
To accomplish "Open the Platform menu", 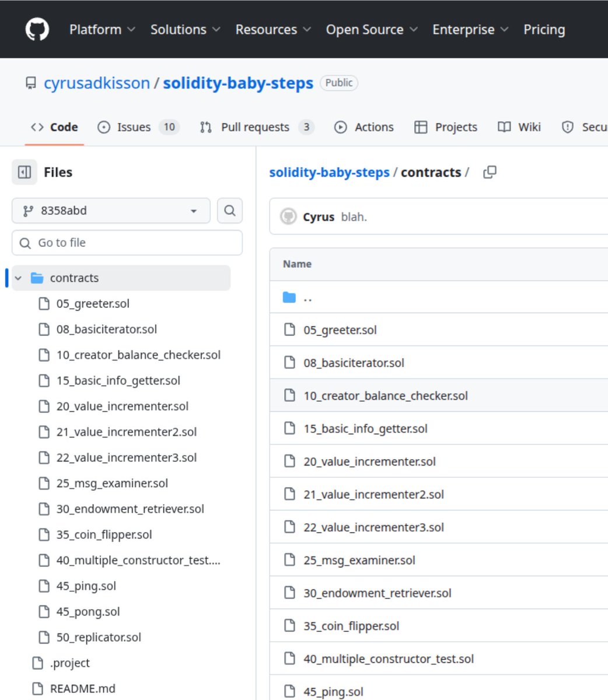I will pyautogui.click(x=102, y=29).
